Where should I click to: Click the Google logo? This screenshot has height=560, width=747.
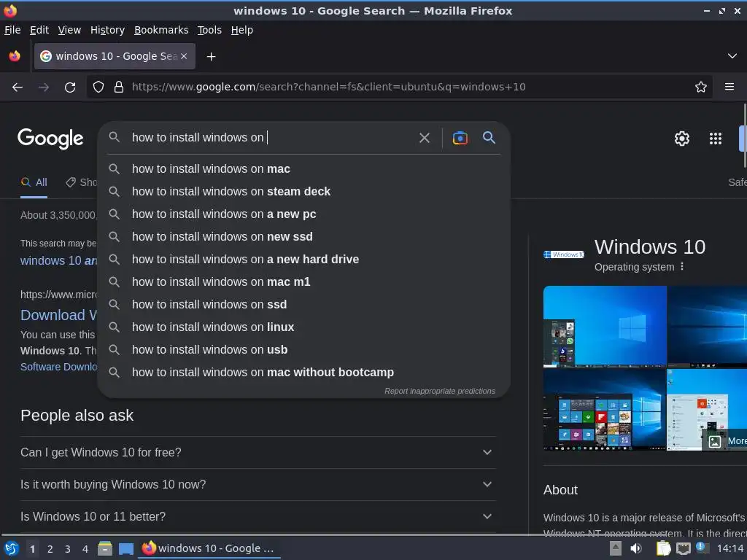point(50,139)
